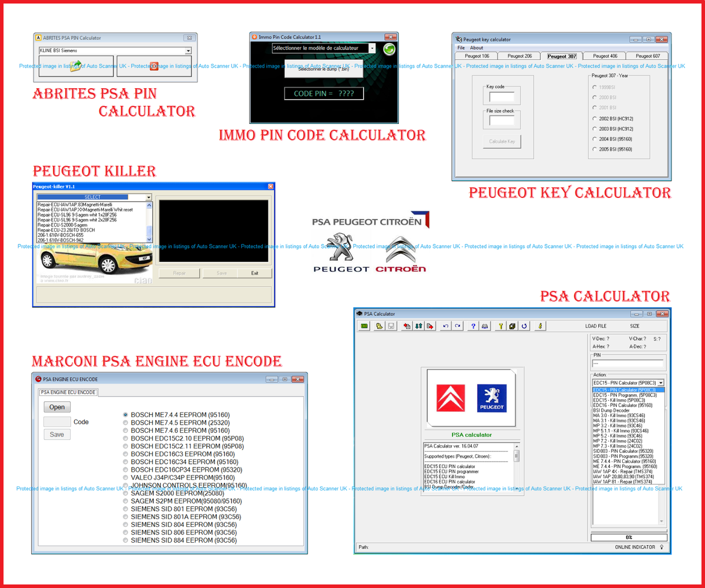Click the write red arrow icon after the green arrows in PSA Calculator
This screenshot has height=588, width=705.
click(430, 326)
